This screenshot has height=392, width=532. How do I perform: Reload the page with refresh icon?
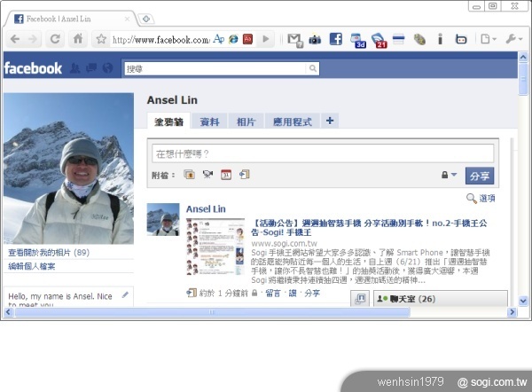(x=55, y=39)
